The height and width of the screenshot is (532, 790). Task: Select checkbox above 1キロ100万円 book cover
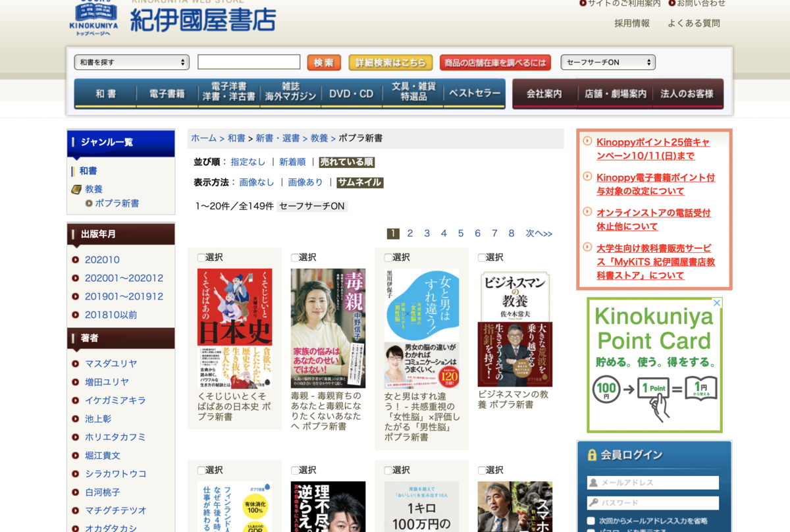pyautogui.click(x=388, y=470)
